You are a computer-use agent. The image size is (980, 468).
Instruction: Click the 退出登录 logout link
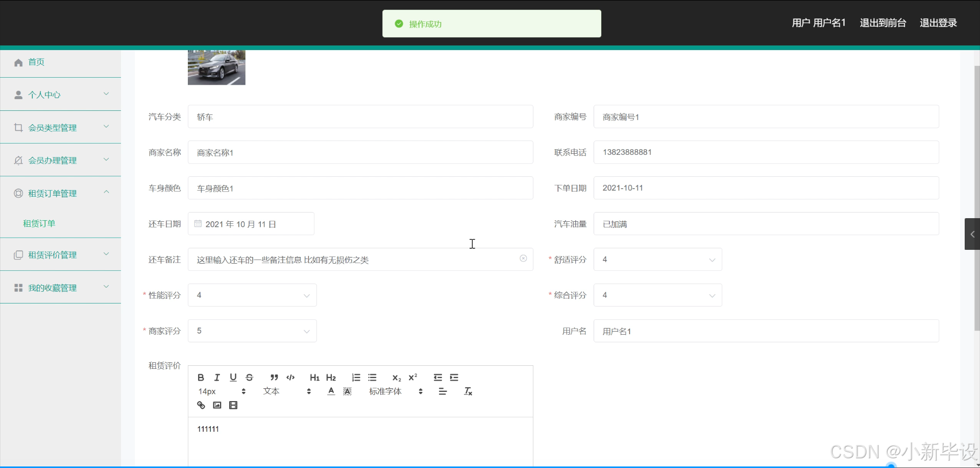click(939, 22)
